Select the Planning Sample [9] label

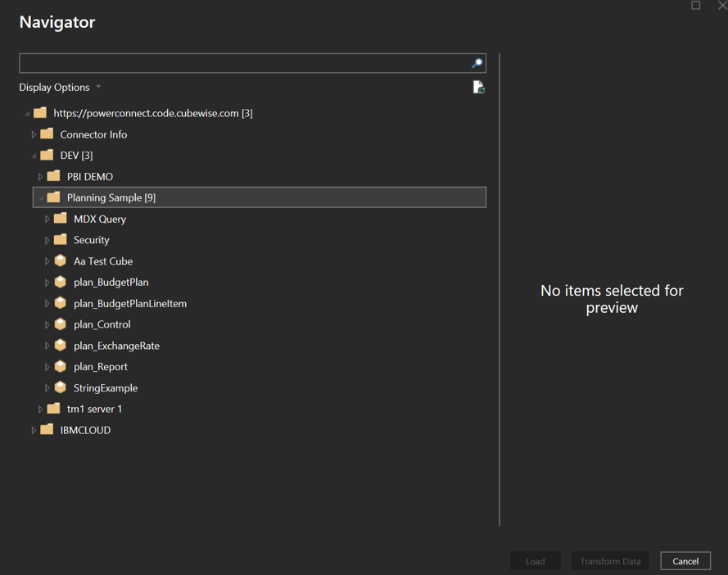[111, 198]
